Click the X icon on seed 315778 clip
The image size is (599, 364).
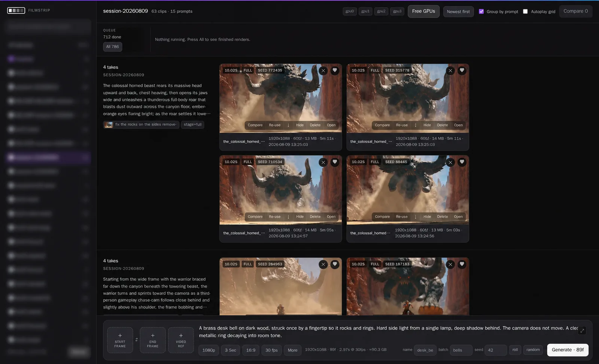tap(450, 70)
